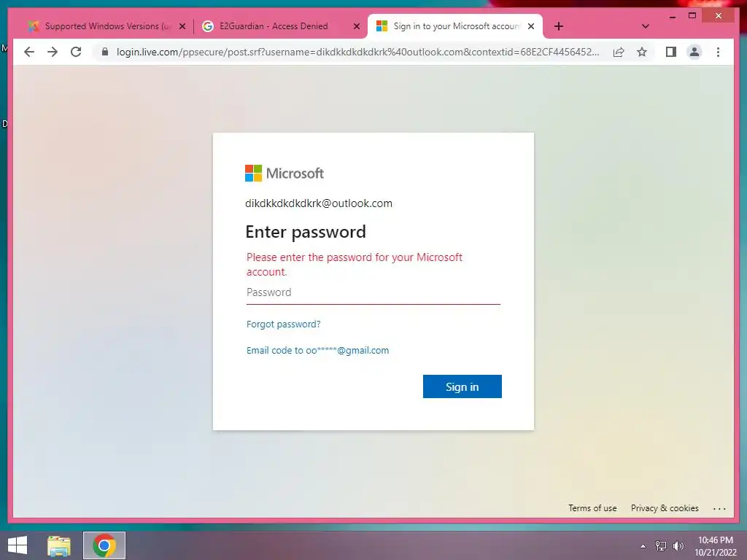Go back to the previous page
Viewport: 747px width, 560px height.
tap(29, 52)
